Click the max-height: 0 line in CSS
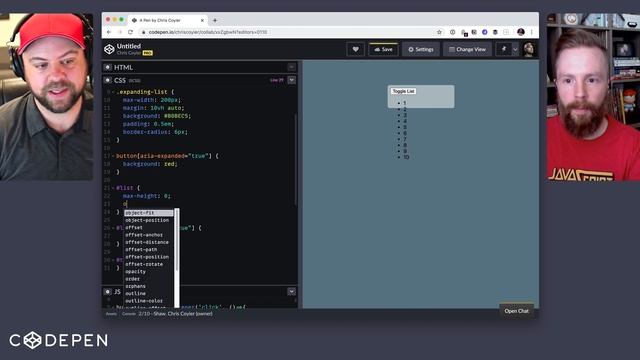Viewport: 640px width, 360px height. [x=147, y=196]
